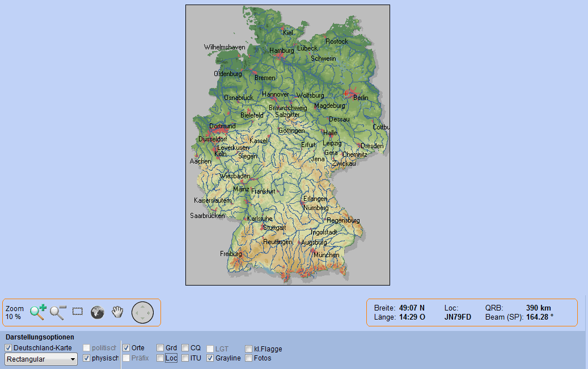This screenshot has height=369, width=588.
Task: Enable the kl.Flagge checkbox
Action: pyautogui.click(x=248, y=349)
